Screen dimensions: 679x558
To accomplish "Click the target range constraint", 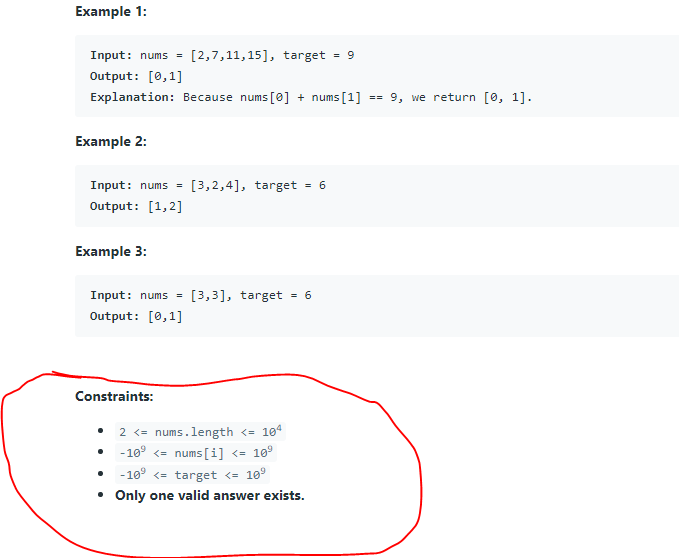I will pyautogui.click(x=193, y=475).
